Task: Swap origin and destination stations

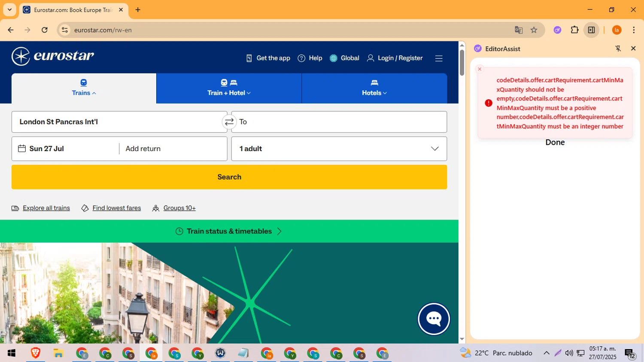Action: [x=229, y=122]
